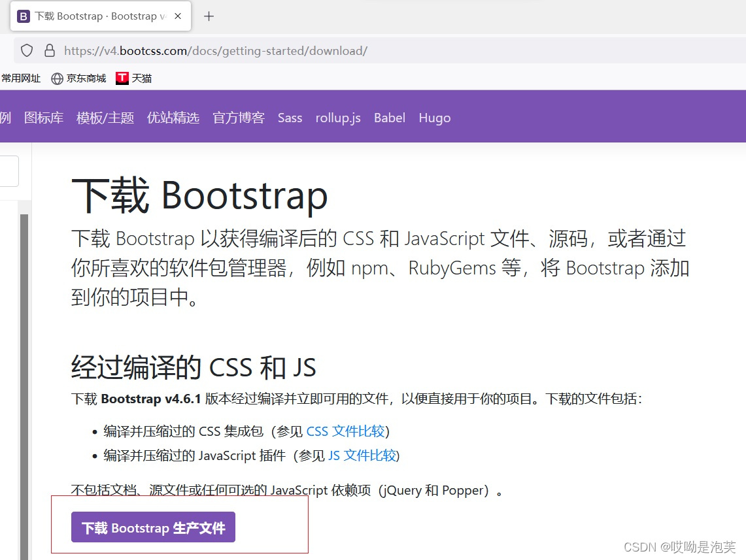Click the Bootstrap favicon in the tab
This screenshot has height=560, width=746.
tap(23, 16)
